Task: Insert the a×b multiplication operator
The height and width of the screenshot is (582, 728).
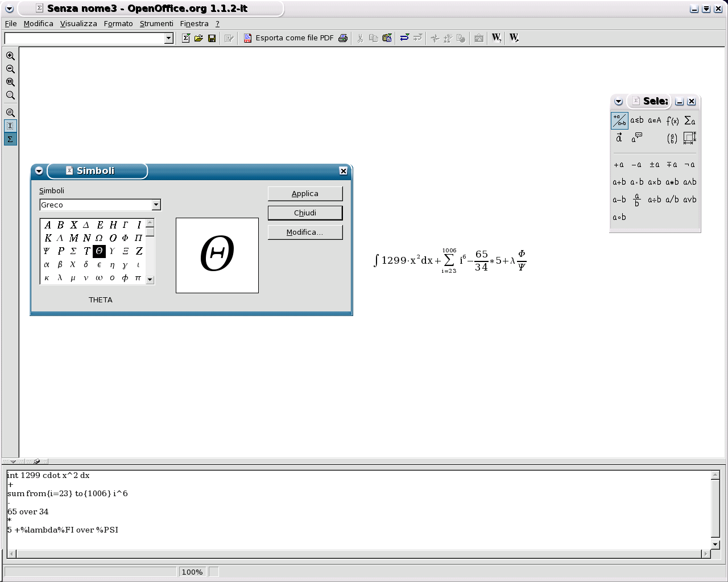Action: [655, 182]
